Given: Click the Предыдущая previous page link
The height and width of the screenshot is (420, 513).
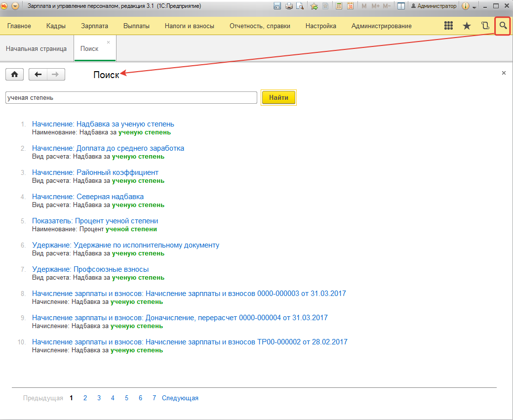Looking at the screenshot, I should pos(43,398).
